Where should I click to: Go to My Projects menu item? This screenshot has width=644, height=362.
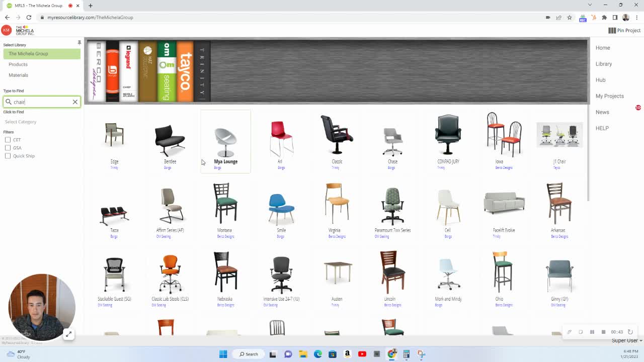click(609, 96)
